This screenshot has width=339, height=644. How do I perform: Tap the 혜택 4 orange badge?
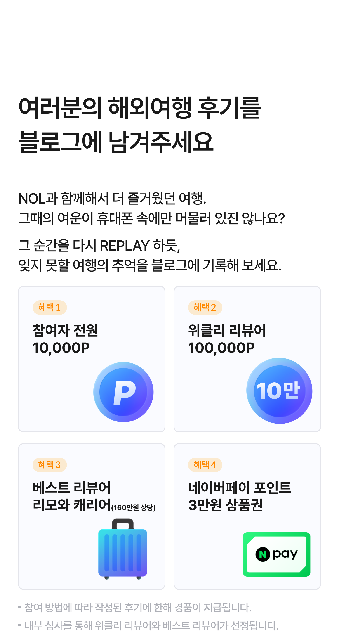(x=205, y=465)
